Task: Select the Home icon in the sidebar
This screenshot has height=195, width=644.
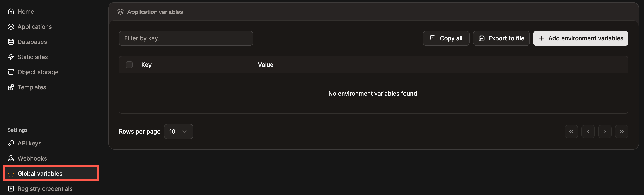Action: coord(11,11)
